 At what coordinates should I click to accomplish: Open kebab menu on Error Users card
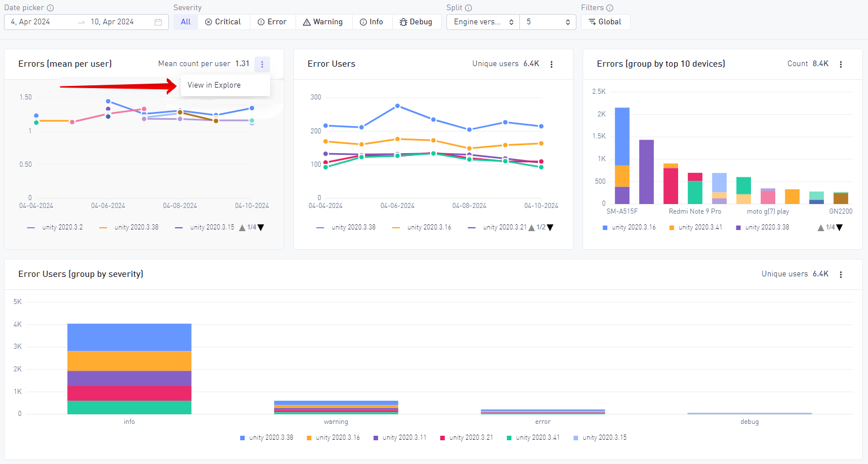[x=552, y=64]
